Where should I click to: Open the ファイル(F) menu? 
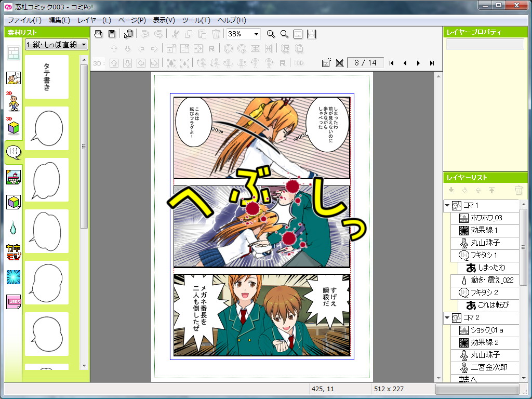(24, 20)
